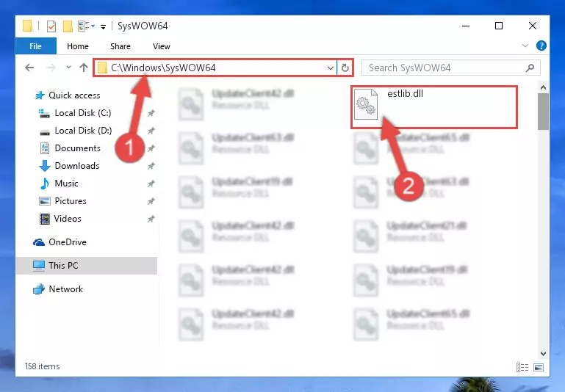The height and width of the screenshot is (392, 565).
Task: Open the Home ribbon tab
Action: pyautogui.click(x=77, y=46)
